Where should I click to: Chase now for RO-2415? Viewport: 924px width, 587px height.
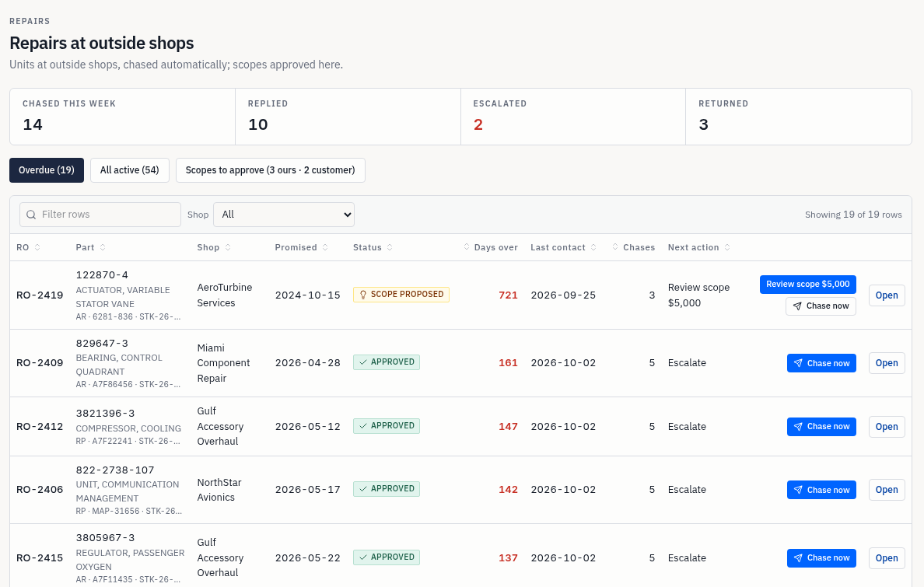(x=821, y=558)
